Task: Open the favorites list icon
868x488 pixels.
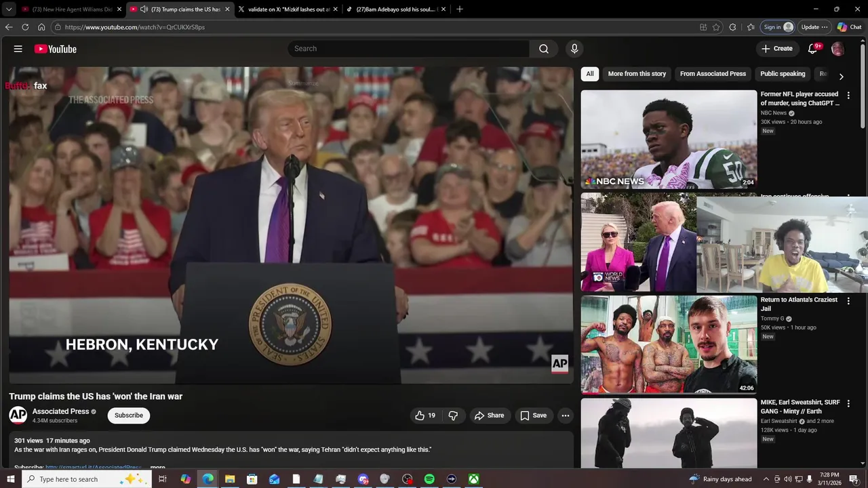Action: (751, 27)
